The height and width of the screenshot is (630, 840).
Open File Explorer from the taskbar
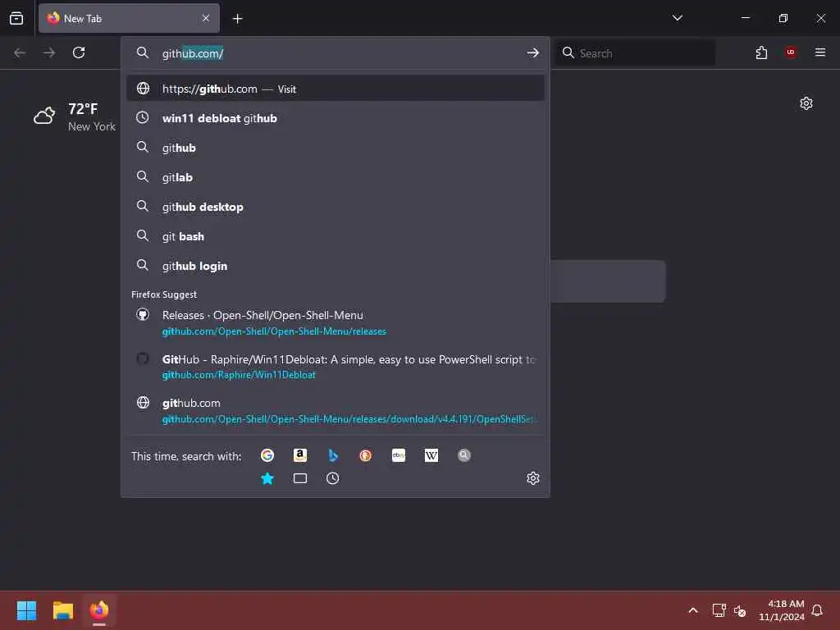click(62, 610)
